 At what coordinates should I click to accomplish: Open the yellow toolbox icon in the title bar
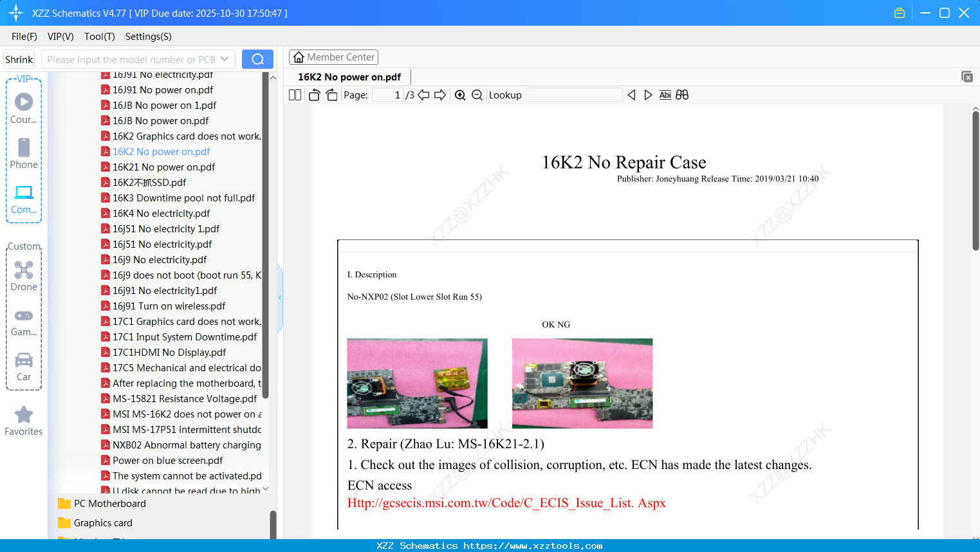tap(900, 13)
